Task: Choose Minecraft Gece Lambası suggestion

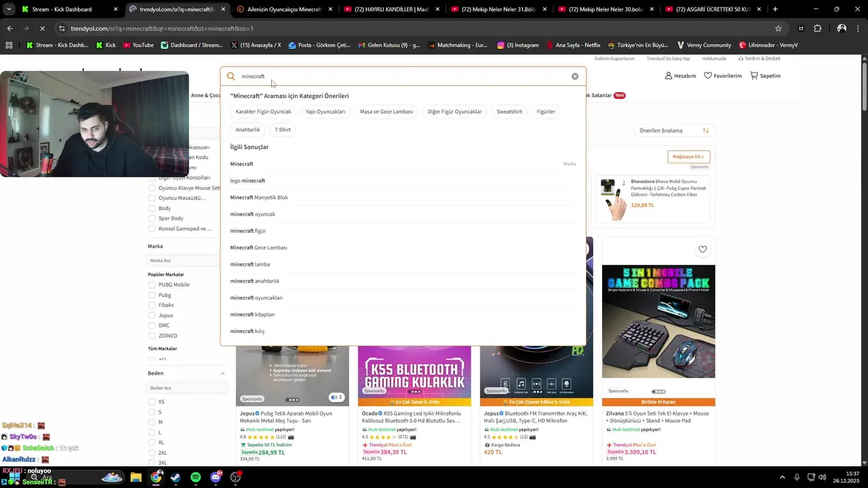Action: click(403, 247)
